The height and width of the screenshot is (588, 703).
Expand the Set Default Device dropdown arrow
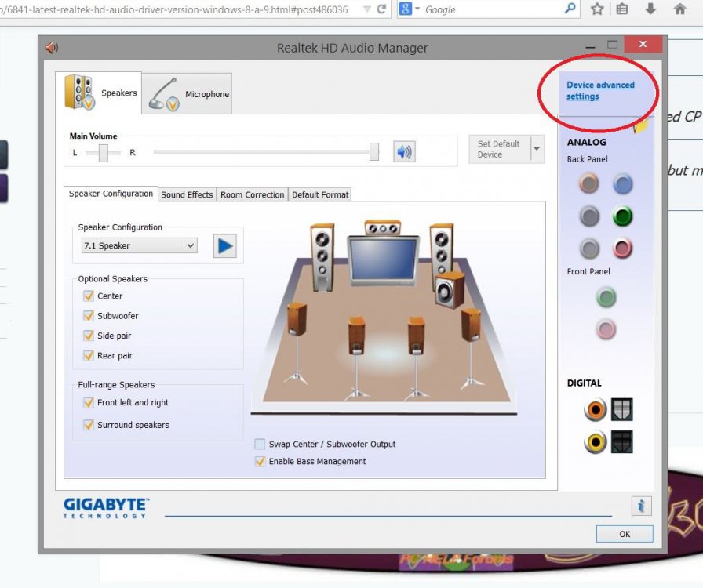(537, 149)
